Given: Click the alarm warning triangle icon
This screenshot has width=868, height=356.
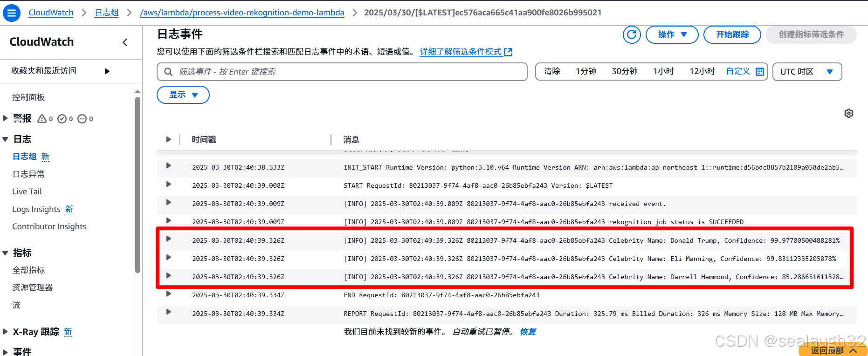Looking at the screenshot, I should click(x=42, y=119).
